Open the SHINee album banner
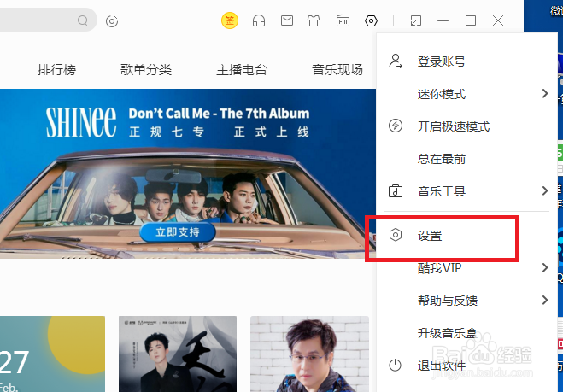Screen dimensions: 563x392 click(188, 173)
